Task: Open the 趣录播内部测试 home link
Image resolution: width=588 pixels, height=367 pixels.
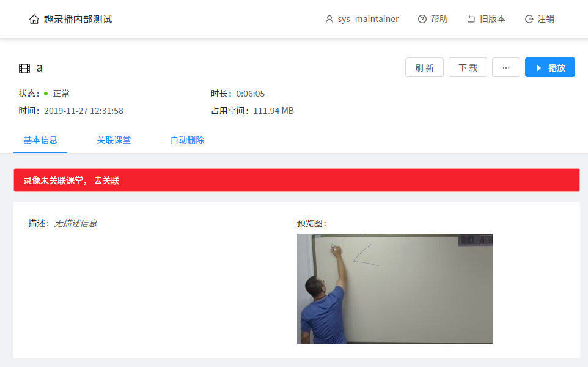Action: pyautogui.click(x=70, y=19)
